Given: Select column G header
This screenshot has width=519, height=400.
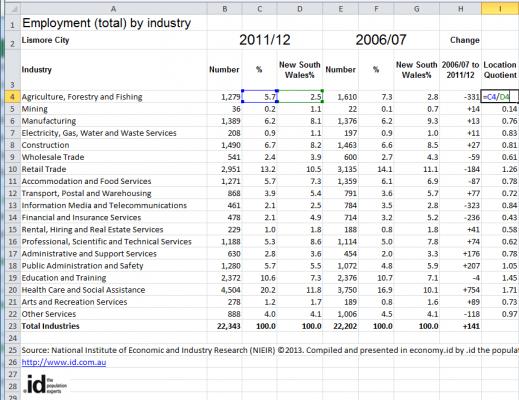Looking at the screenshot, I should point(417,9).
